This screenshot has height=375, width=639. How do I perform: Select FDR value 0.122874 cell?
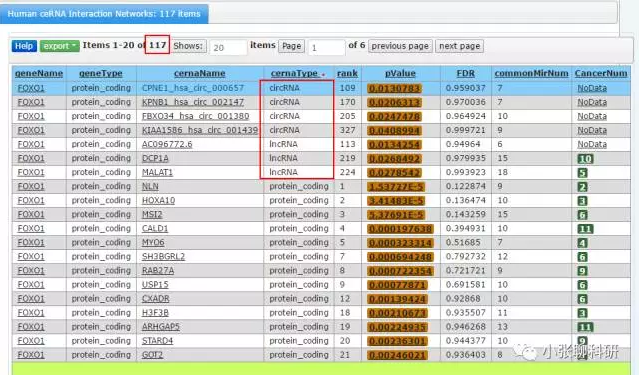465,186
